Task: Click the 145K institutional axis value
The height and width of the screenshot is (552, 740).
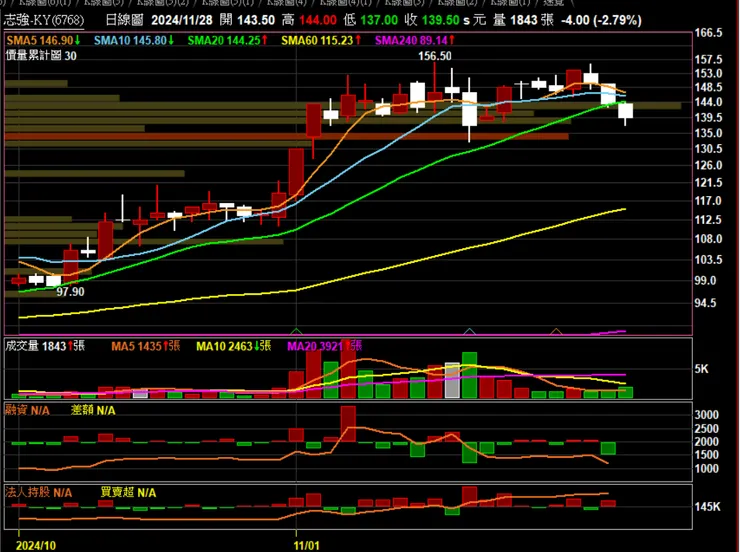Action: pyautogui.click(x=707, y=507)
